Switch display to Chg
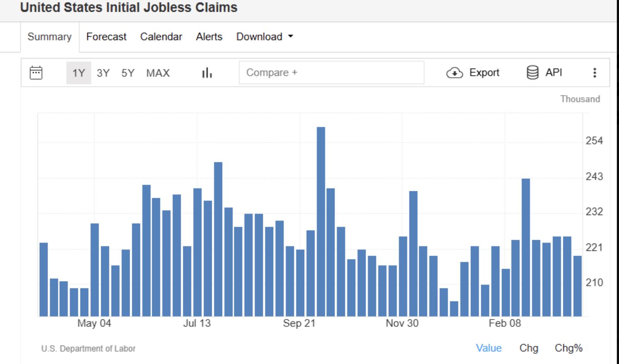The height and width of the screenshot is (364, 619). [529, 348]
